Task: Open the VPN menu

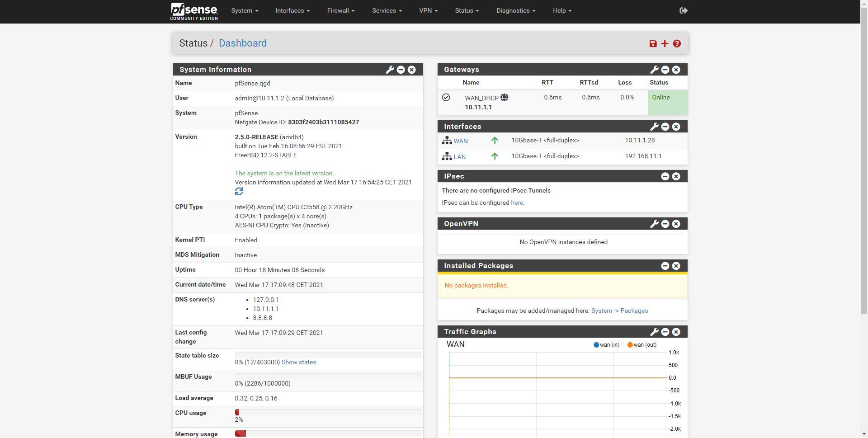Action: pyautogui.click(x=429, y=10)
